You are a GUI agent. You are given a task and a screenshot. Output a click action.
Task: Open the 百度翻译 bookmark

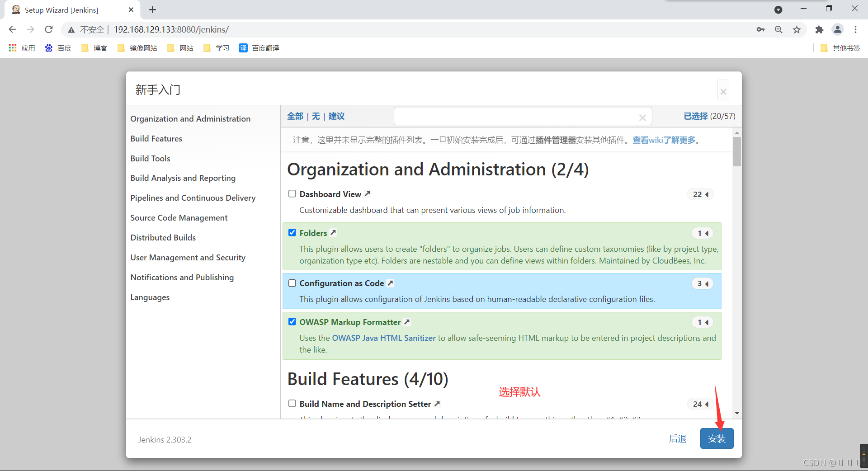(259, 48)
